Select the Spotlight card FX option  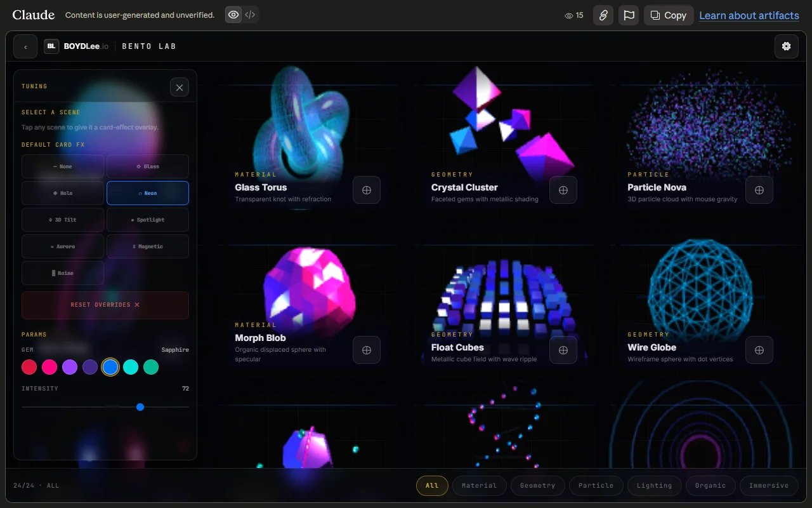click(x=148, y=220)
